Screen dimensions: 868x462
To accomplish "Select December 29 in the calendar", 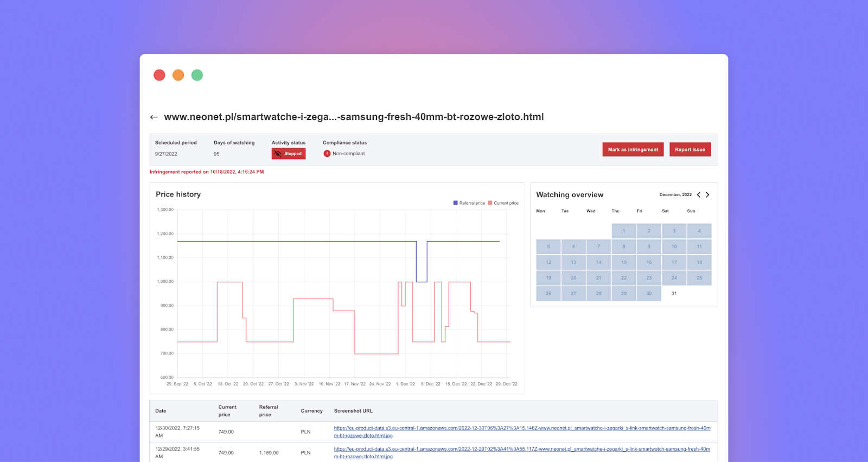I will coord(624,294).
